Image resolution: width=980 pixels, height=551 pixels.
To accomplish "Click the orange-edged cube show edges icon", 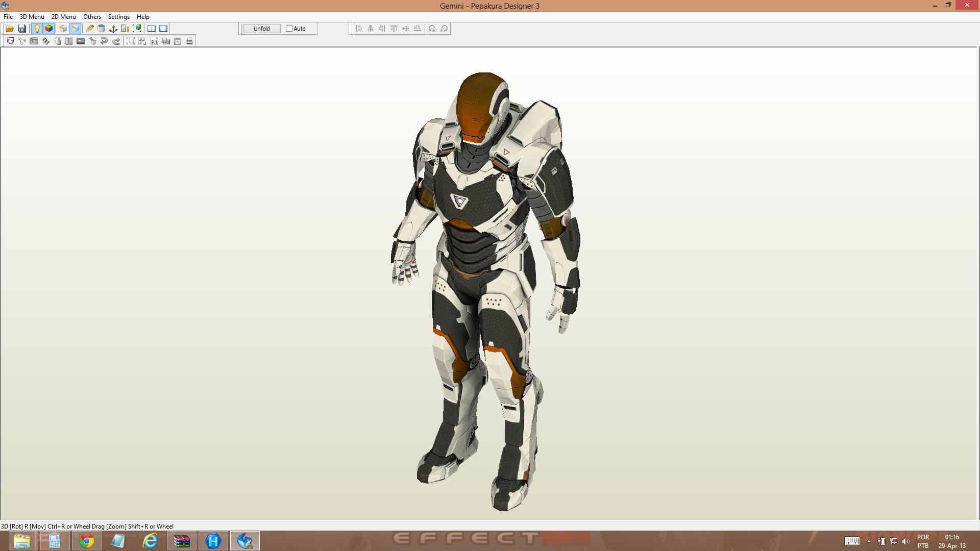I will point(63,29).
